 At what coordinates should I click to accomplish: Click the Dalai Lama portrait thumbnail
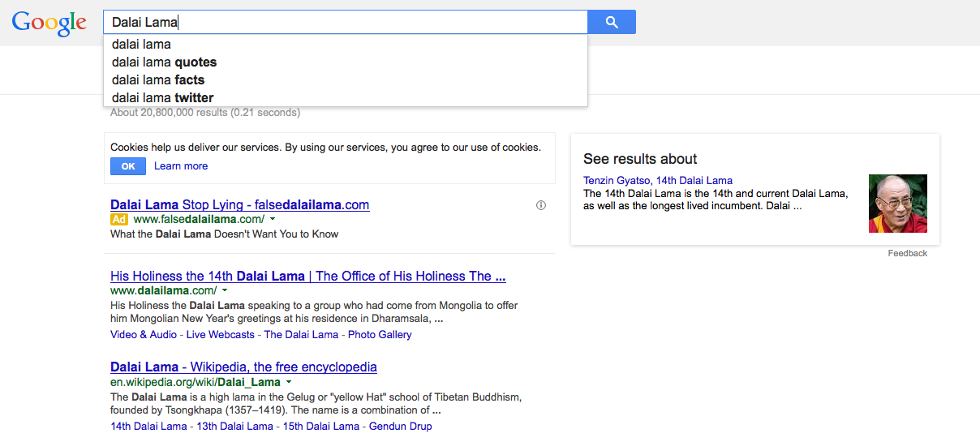tap(897, 204)
